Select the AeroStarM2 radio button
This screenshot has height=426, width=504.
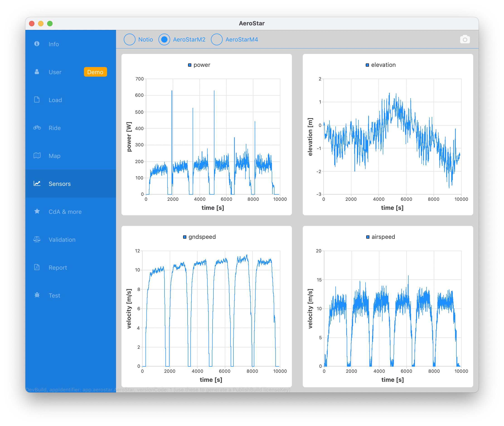click(164, 39)
